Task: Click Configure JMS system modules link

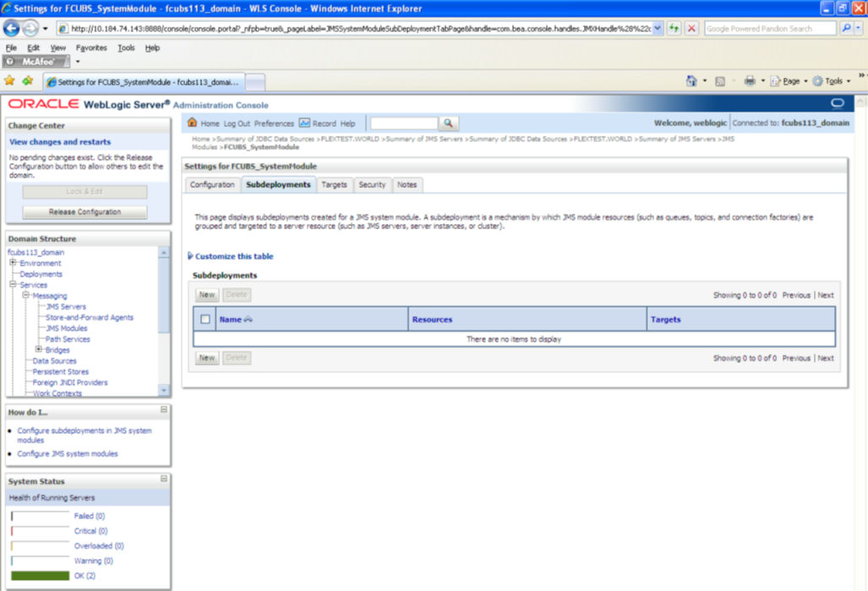Action: click(x=68, y=453)
